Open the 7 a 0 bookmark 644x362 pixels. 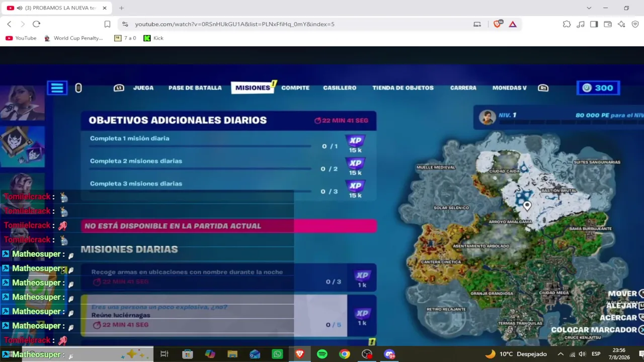125,38
